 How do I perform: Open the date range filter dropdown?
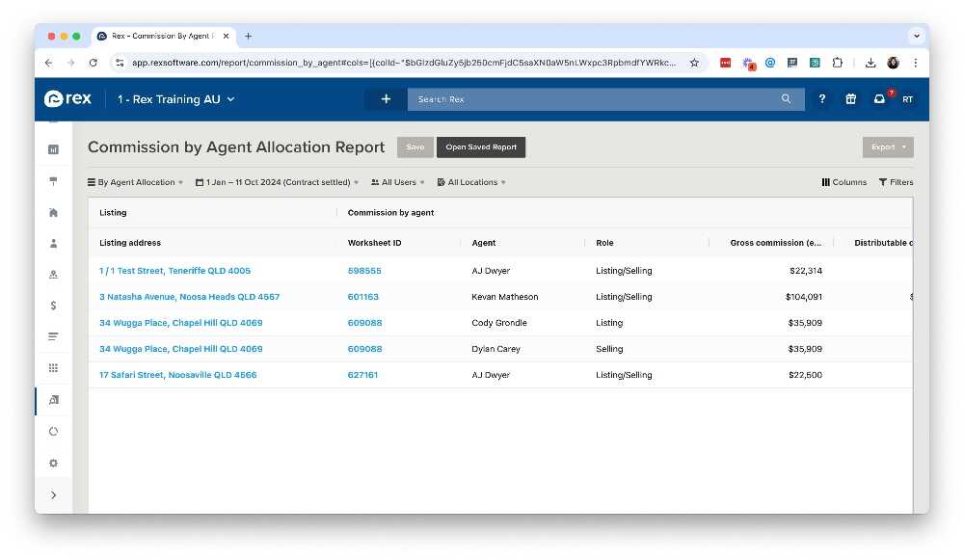click(x=277, y=182)
